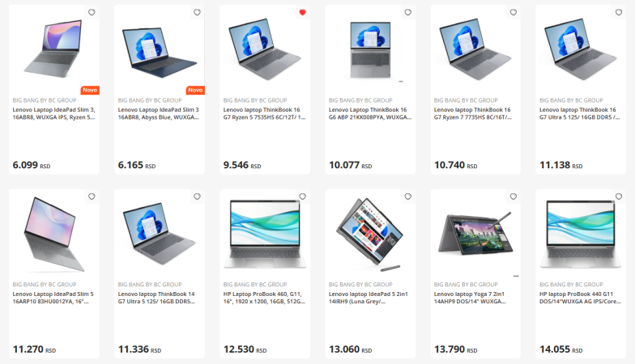Click heart on ThinkBook 16 G7 Ryzen 7
Screen dimensions: 635x364
pyautogui.click(x=514, y=12)
